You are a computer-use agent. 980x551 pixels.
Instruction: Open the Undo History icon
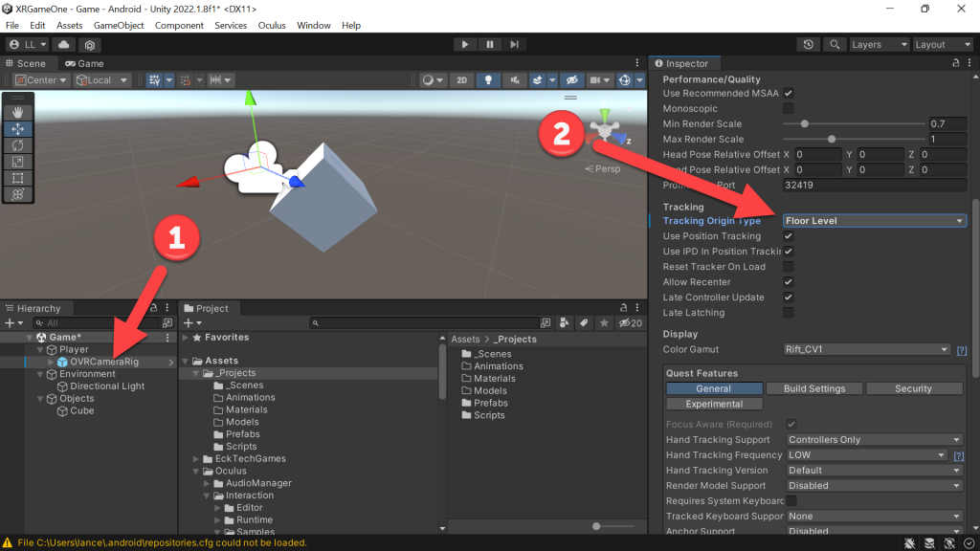coord(808,44)
